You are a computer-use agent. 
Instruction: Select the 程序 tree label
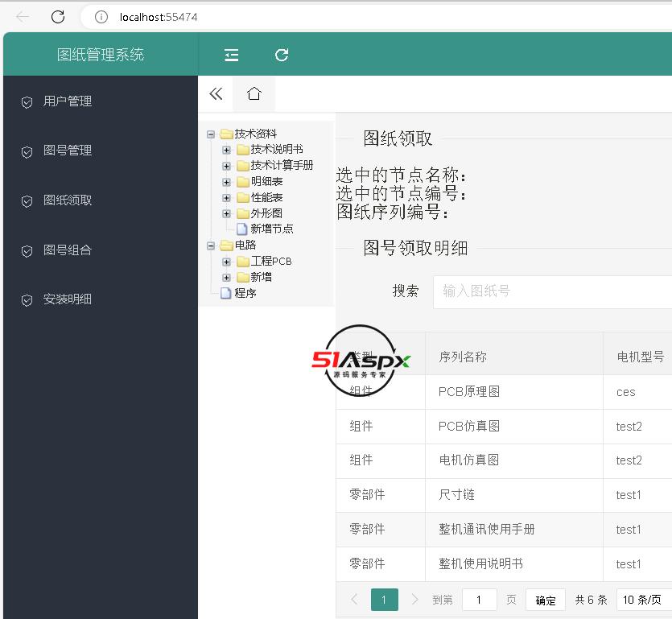pos(245,293)
